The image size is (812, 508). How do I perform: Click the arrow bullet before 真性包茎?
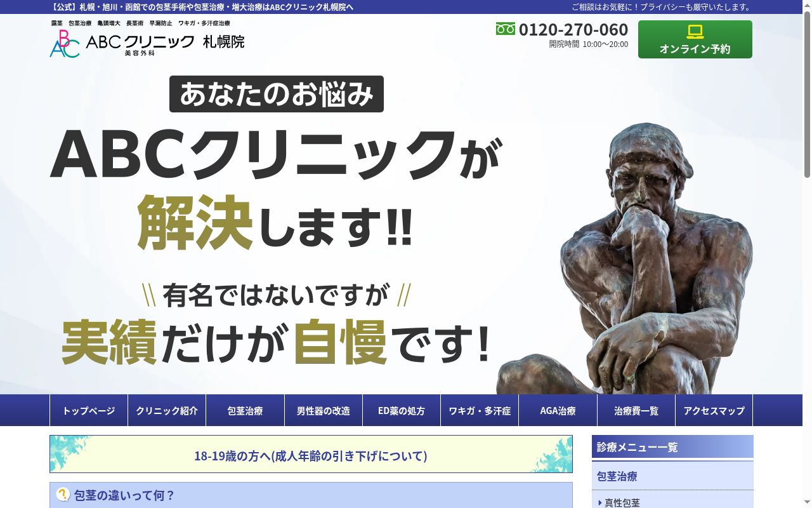pyautogui.click(x=600, y=503)
